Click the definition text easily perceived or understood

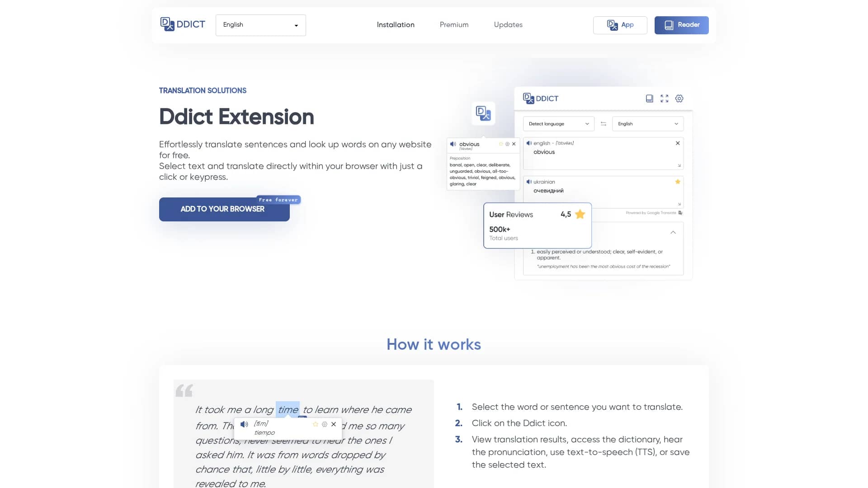(x=599, y=255)
